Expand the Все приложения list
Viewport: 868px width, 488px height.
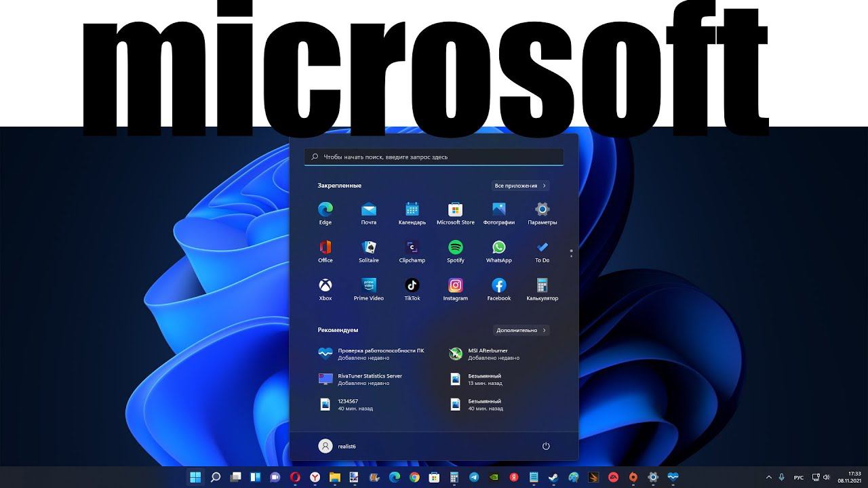point(520,186)
